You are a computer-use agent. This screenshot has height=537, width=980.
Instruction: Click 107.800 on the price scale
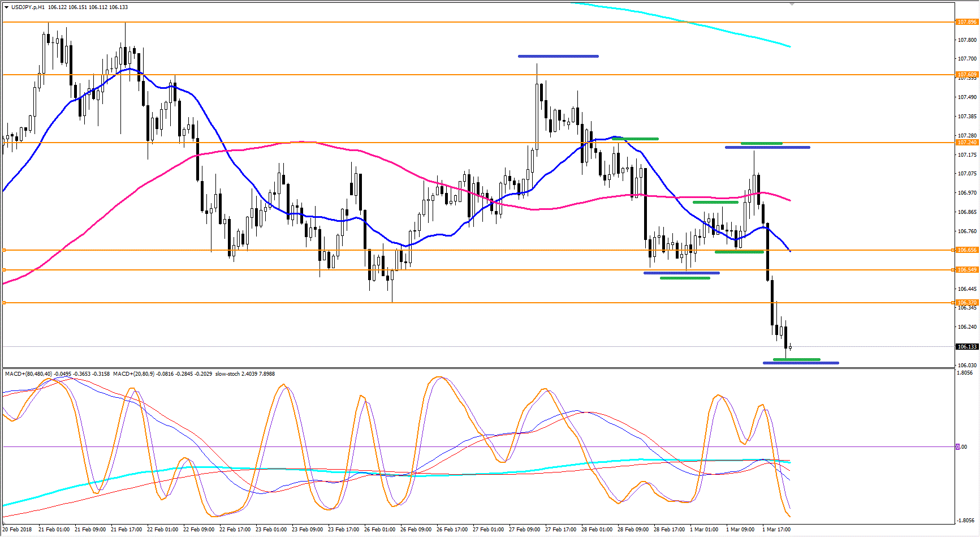[x=967, y=40]
